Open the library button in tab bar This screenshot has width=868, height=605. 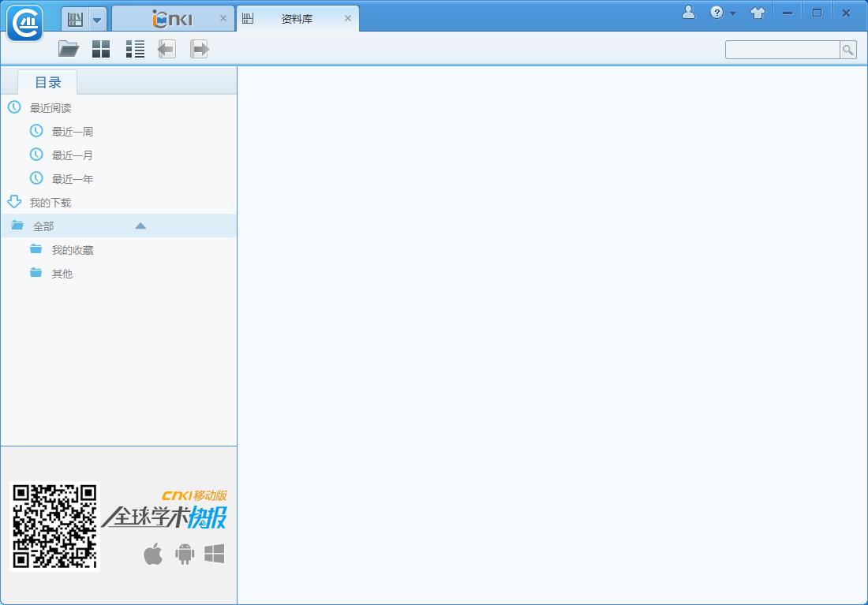(75, 20)
